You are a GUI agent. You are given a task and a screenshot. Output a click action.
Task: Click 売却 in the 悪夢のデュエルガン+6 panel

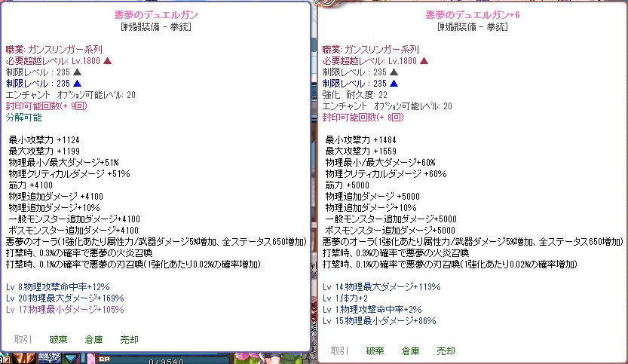tap(446, 350)
